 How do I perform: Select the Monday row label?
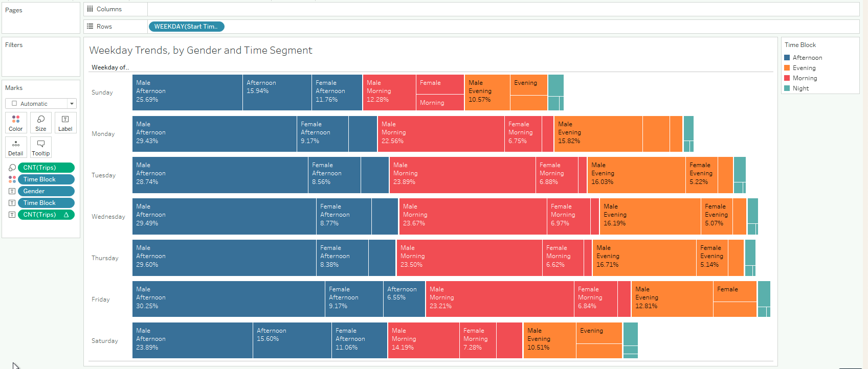click(103, 134)
